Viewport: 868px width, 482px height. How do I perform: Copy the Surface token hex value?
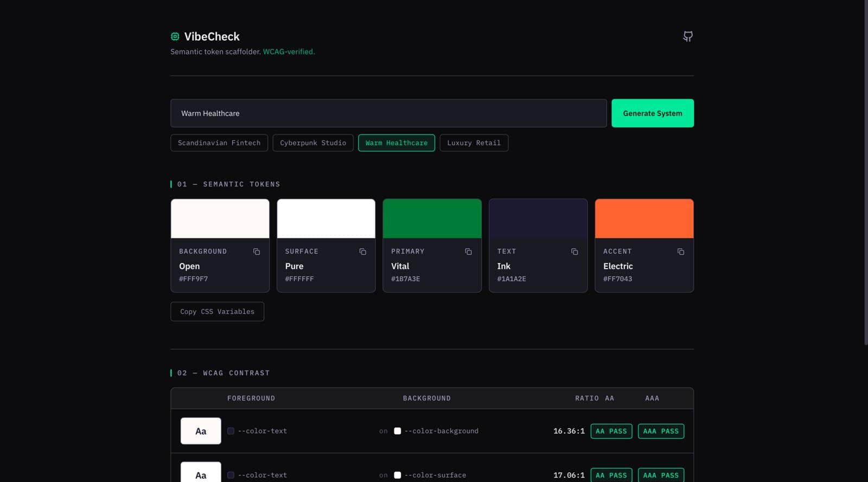pos(362,252)
